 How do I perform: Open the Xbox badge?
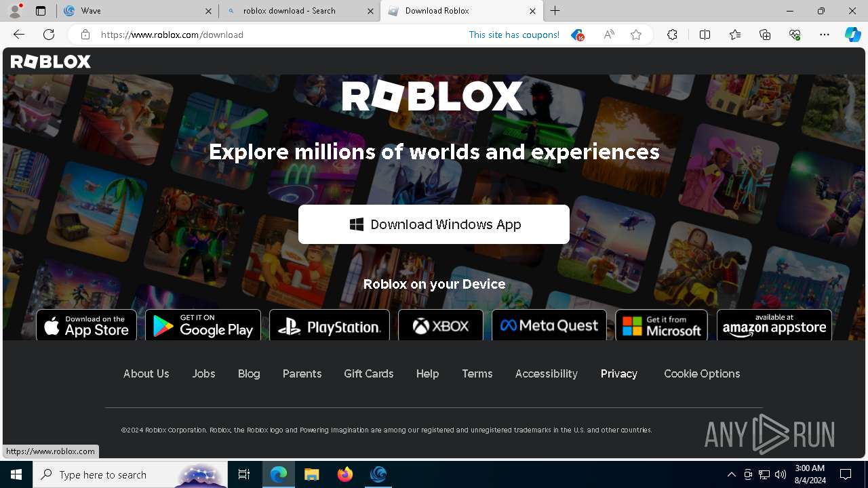(x=441, y=325)
